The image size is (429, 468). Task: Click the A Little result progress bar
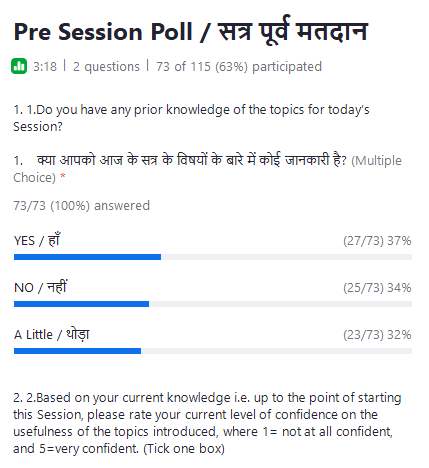213,351
